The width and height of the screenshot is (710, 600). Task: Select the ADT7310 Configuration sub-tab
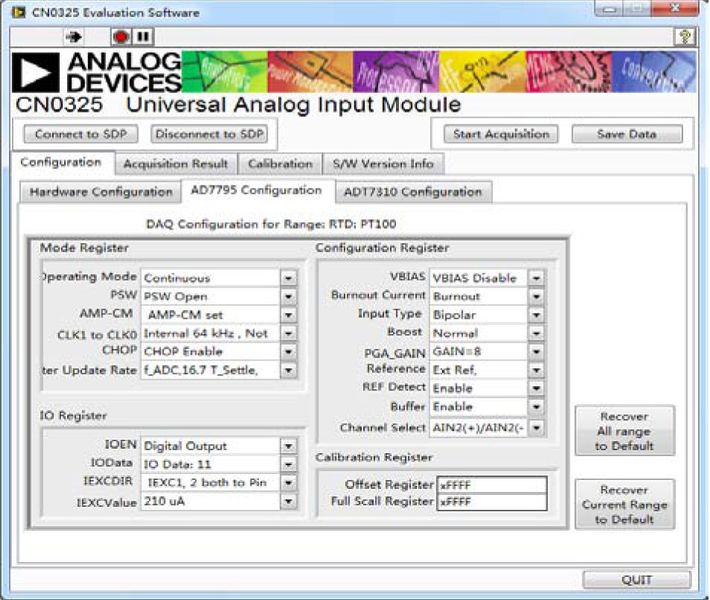pos(413,192)
